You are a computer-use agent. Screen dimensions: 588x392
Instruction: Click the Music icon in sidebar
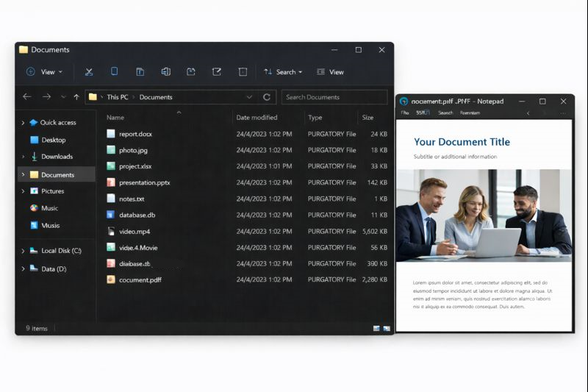point(34,208)
